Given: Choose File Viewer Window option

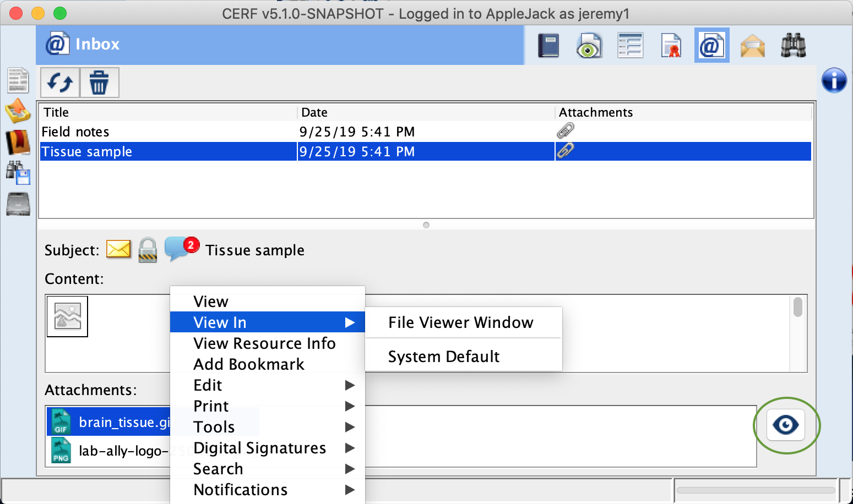Looking at the screenshot, I should point(460,322).
